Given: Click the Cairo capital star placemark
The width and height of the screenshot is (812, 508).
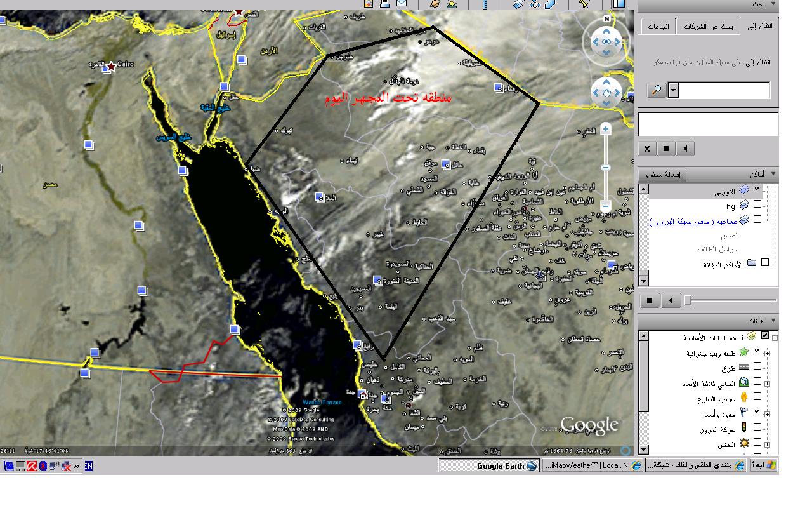Looking at the screenshot, I should pos(112,66).
